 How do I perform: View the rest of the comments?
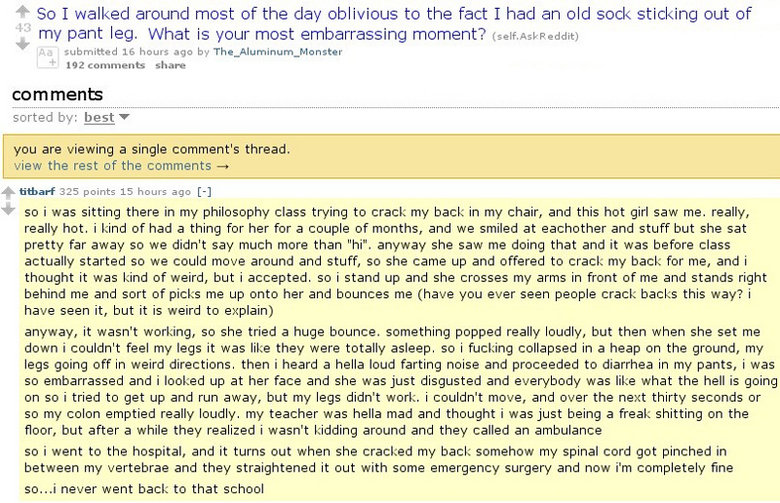click(121, 166)
